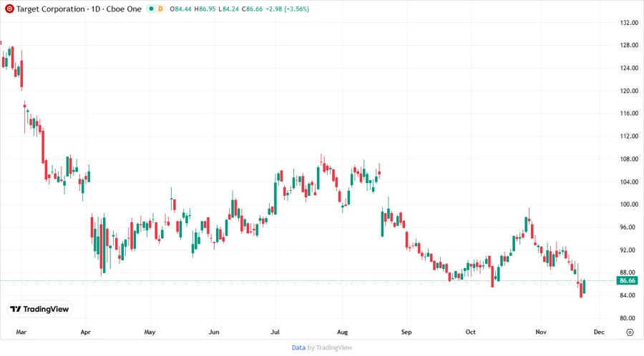
Task: Click the close value C86.66
Action: [x=252, y=9]
